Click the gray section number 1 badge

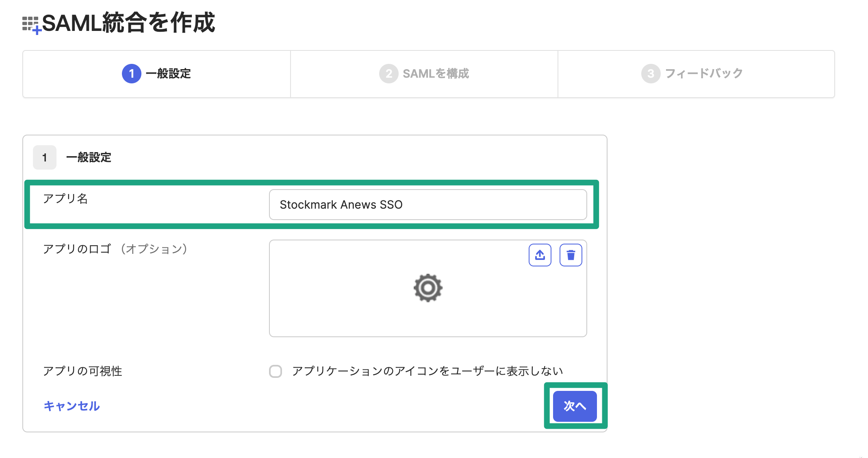tap(45, 157)
